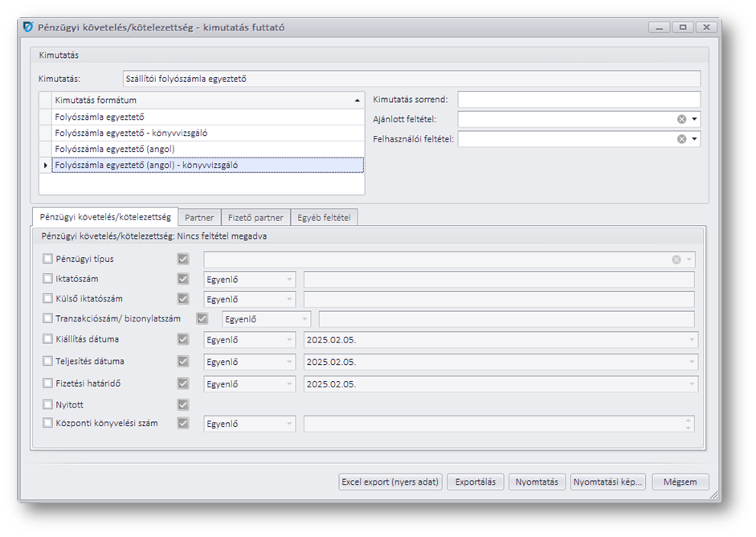
Task: Click the application shield icon in title bar
Action: coord(29,27)
